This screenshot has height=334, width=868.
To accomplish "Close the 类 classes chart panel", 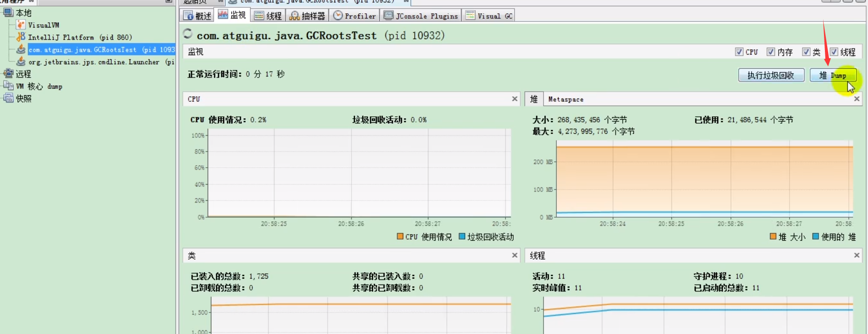I will pyautogui.click(x=515, y=255).
